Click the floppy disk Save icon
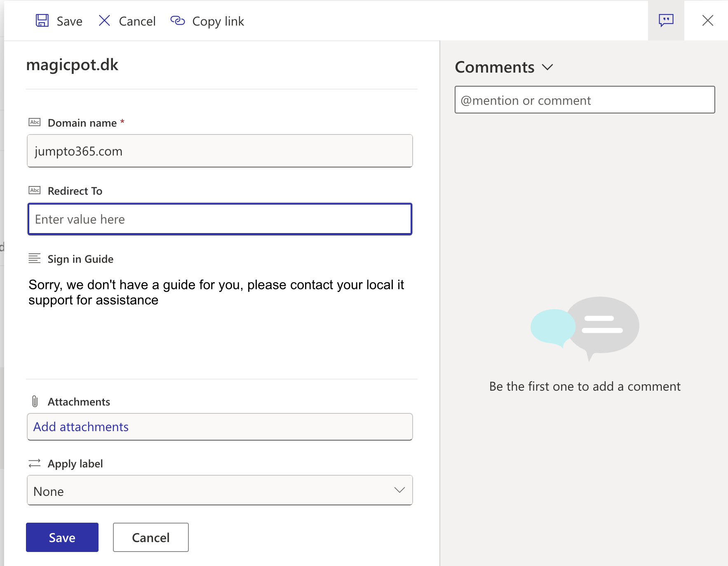 (42, 21)
